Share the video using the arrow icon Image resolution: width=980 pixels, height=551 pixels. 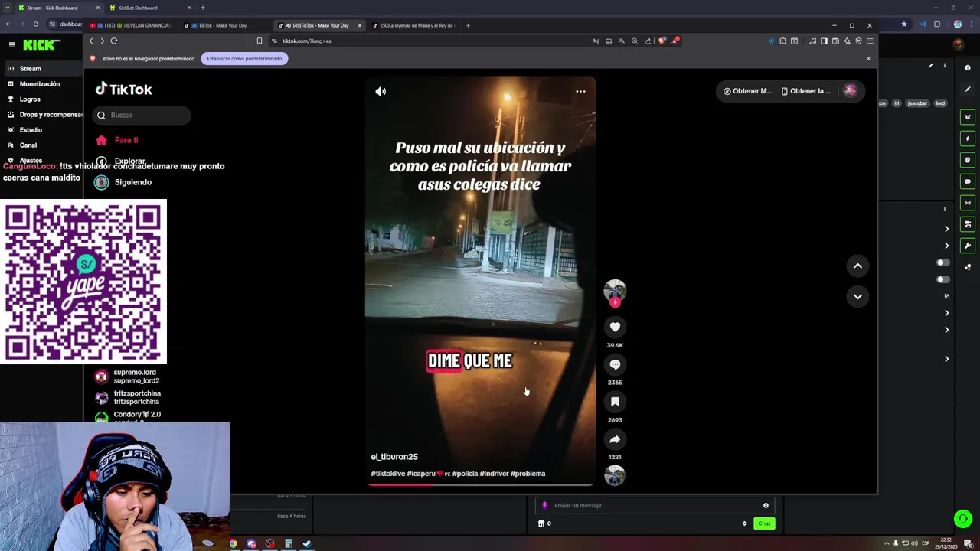point(615,439)
